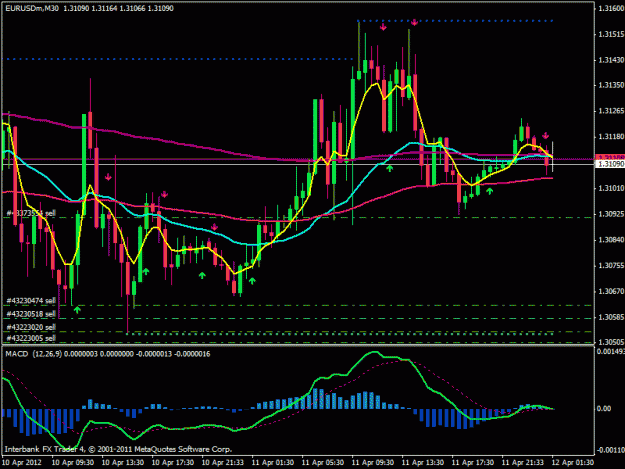Click the 10 Apr 09:30 time label
The width and height of the screenshot is (625, 469).
tap(73, 462)
